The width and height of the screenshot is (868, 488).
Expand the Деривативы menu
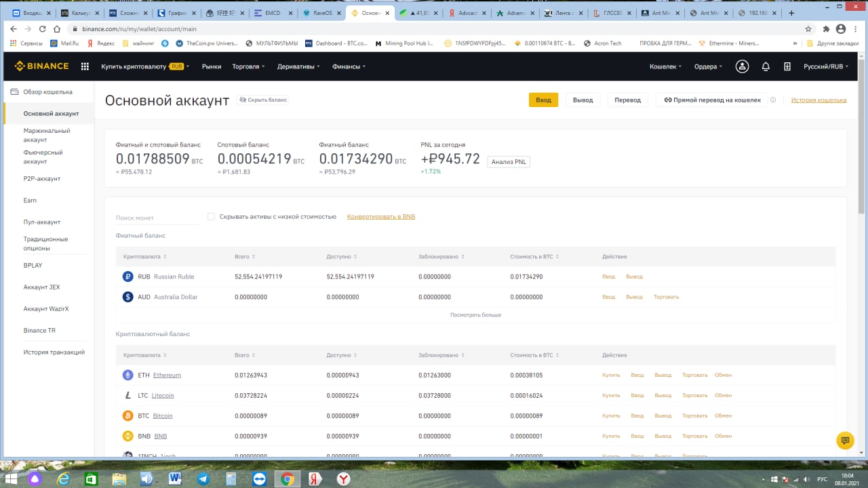tap(298, 66)
